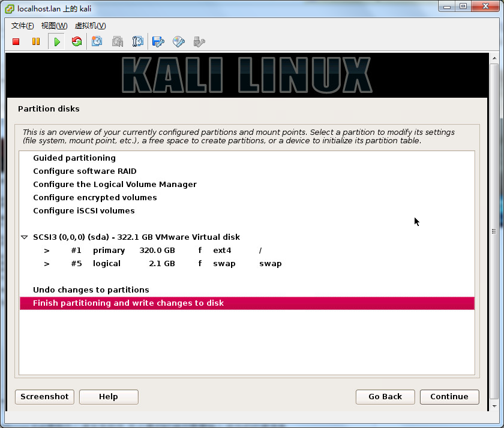Select Guided partitioning
This screenshot has width=504, height=428.
pyautogui.click(x=247, y=158)
